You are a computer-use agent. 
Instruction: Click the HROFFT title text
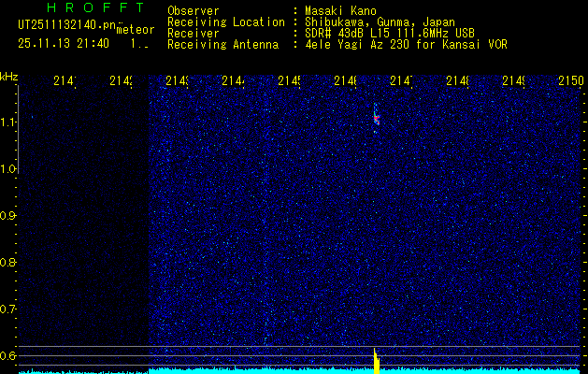coord(96,7)
